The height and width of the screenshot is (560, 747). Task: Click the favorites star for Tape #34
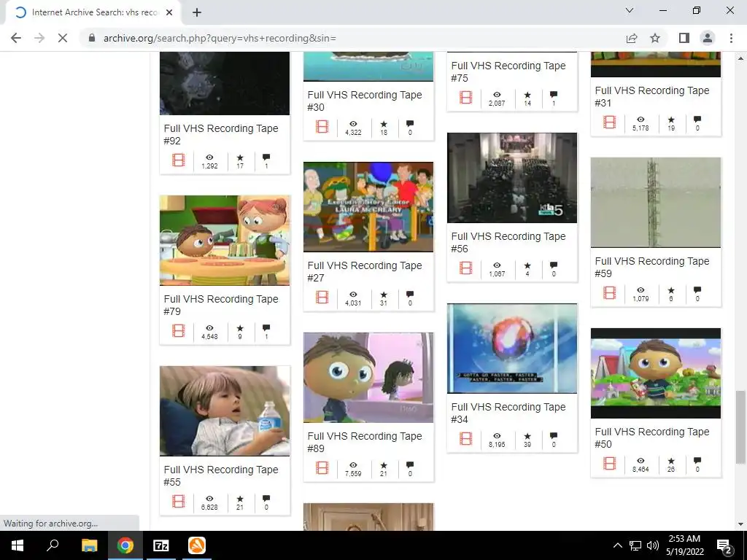527,436
